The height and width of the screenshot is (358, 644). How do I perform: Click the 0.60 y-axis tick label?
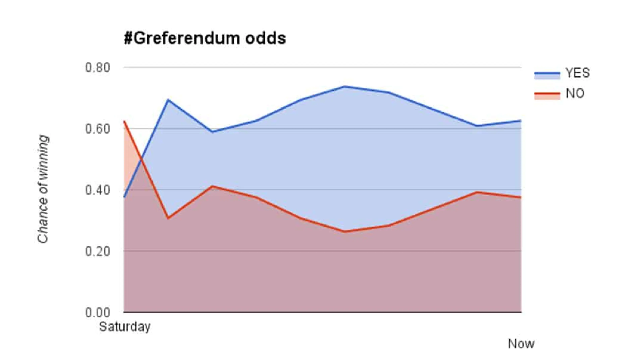tap(97, 129)
